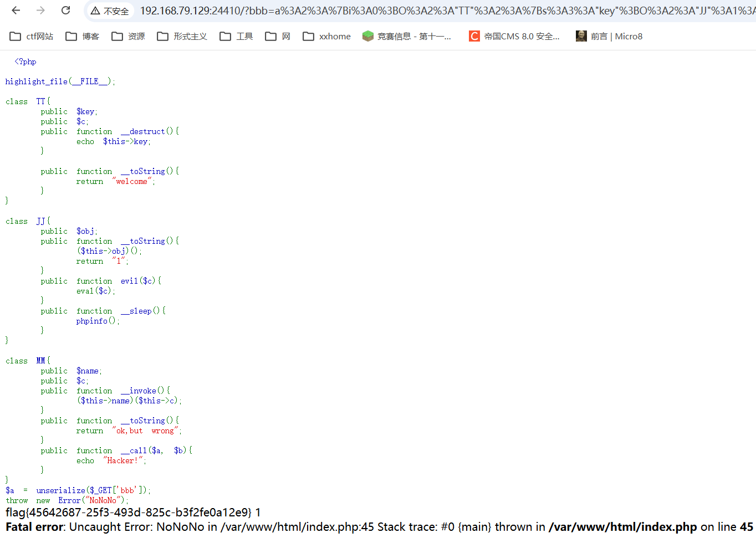Click the ($this->name)($this->c); line
The width and height of the screenshot is (756, 538).
point(129,401)
